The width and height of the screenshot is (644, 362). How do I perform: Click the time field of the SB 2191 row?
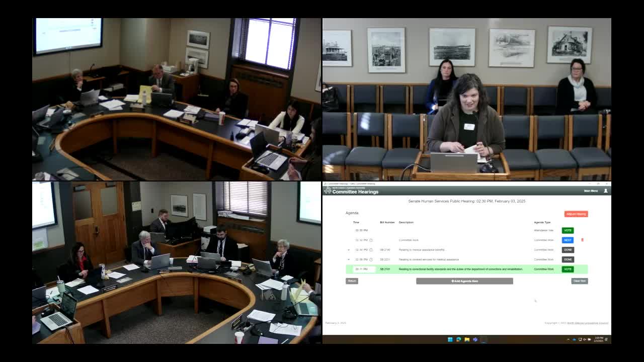[x=364, y=269]
